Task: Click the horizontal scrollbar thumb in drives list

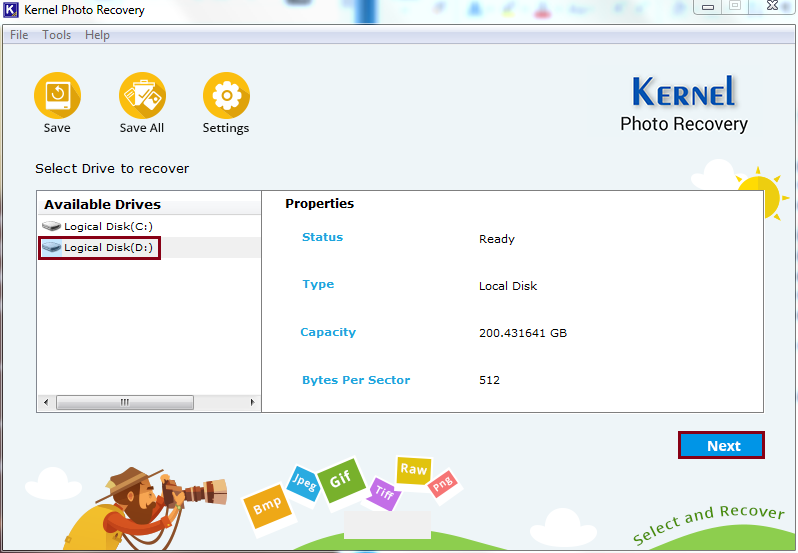Action: tap(125, 402)
